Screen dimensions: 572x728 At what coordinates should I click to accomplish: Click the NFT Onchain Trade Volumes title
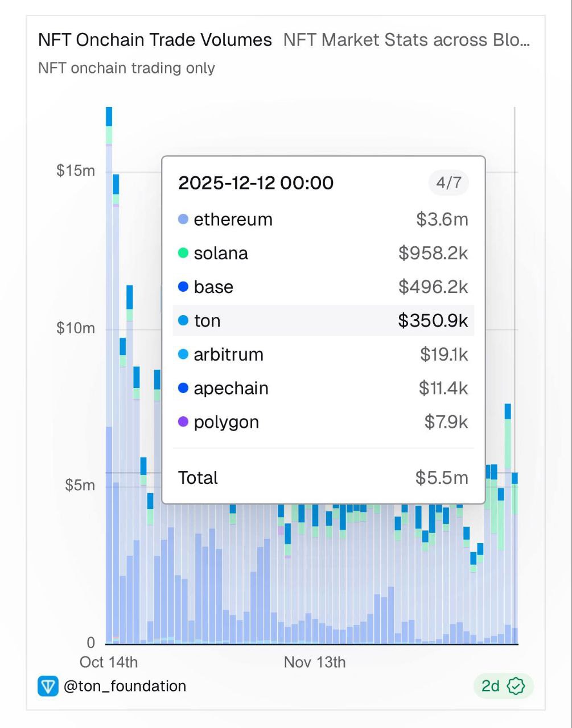coord(155,40)
